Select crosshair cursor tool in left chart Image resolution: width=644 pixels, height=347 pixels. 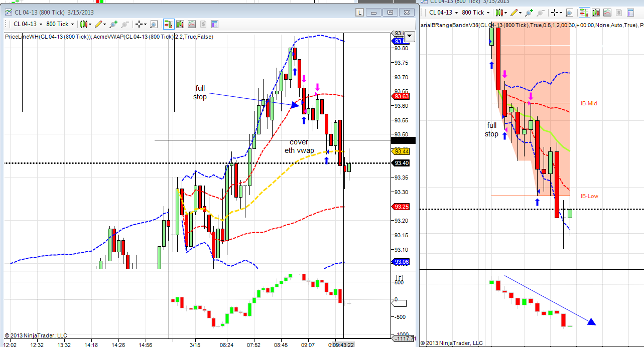139,24
